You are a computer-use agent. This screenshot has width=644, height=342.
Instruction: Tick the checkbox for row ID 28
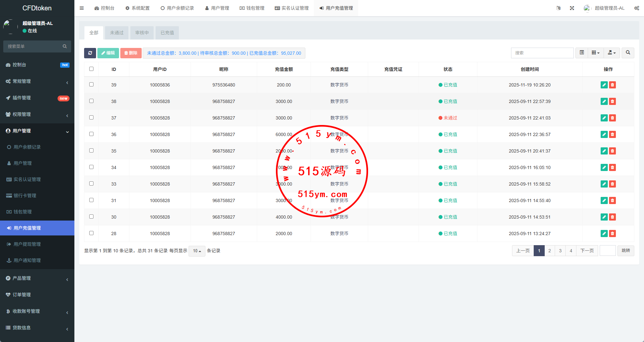tap(91, 233)
